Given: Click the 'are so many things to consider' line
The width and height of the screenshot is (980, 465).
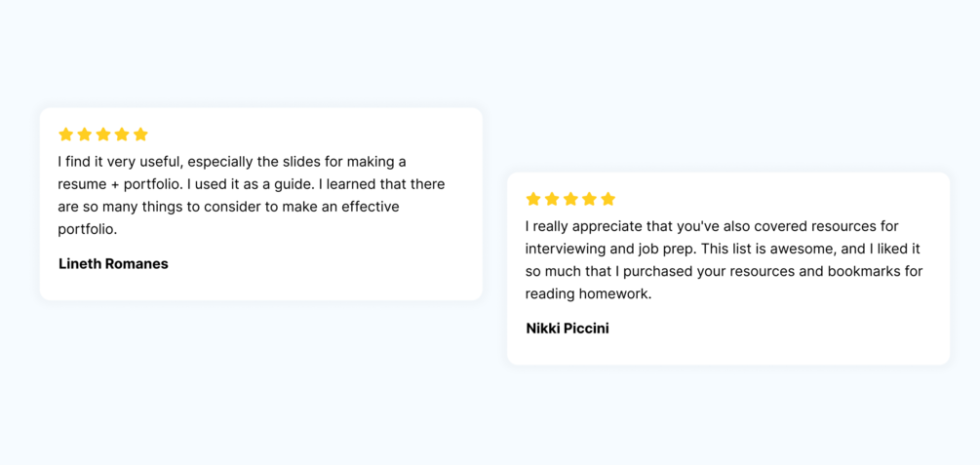Looking at the screenshot, I should click(228, 207).
